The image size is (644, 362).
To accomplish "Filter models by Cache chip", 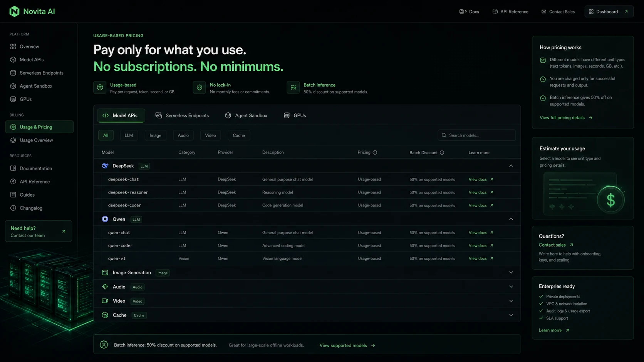I will pos(239,135).
